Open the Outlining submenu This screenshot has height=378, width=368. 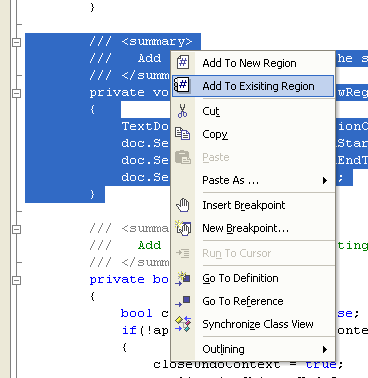click(253, 349)
